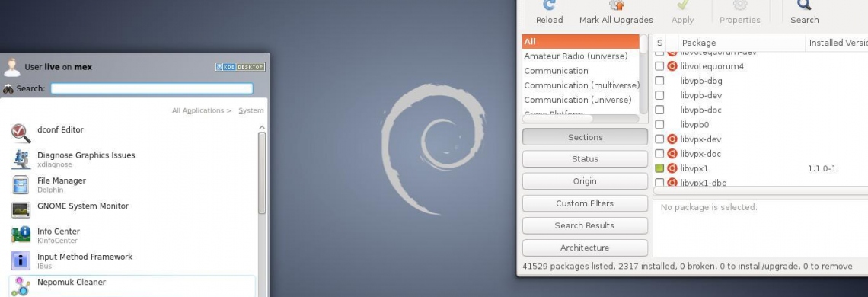Click the Sections filter button

click(x=585, y=137)
